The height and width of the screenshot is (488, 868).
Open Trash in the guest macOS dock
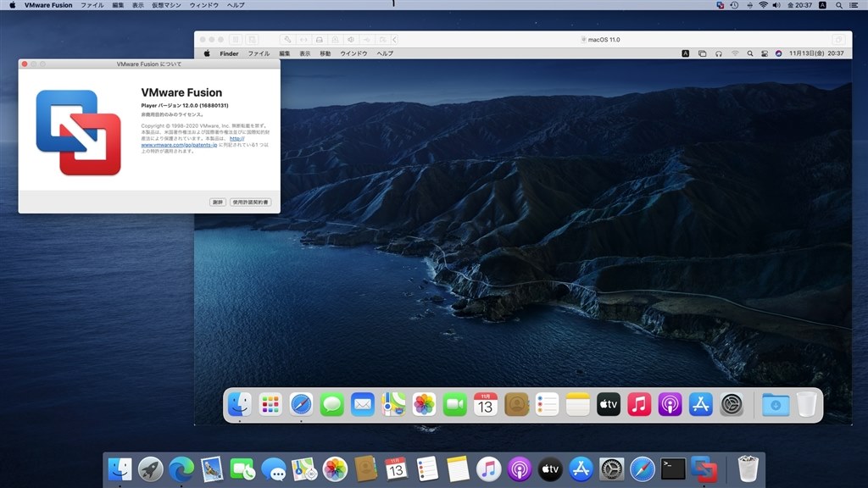pyautogui.click(x=807, y=405)
